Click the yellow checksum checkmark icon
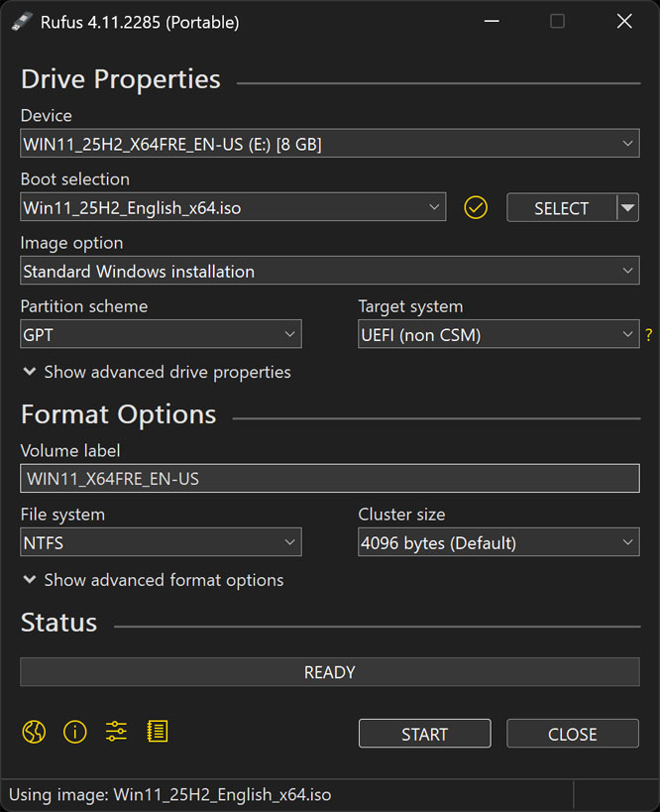 pos(476,208)
